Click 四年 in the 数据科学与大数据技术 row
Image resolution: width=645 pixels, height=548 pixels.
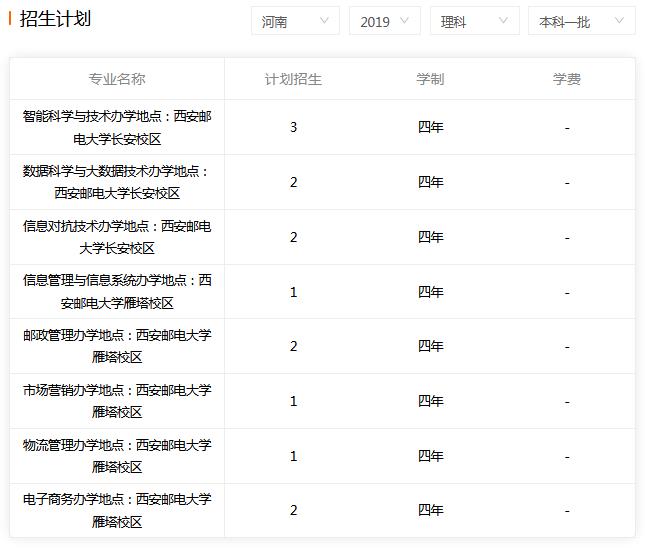[x=431, y=182]
